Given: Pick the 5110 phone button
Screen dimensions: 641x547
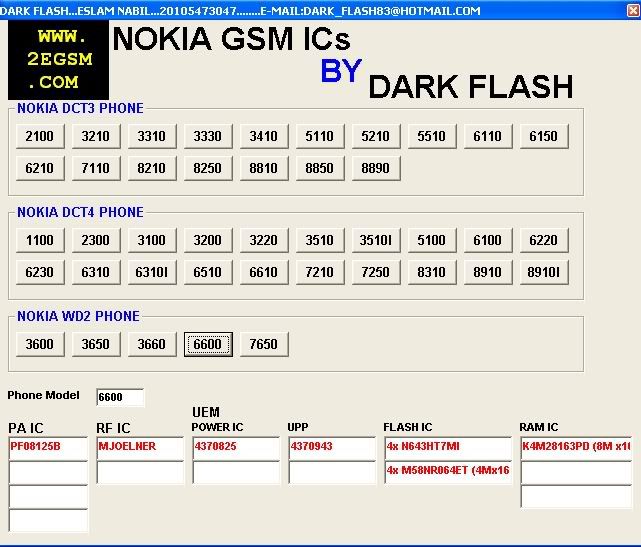Looking at the screenshot, I should pos(320,136).
